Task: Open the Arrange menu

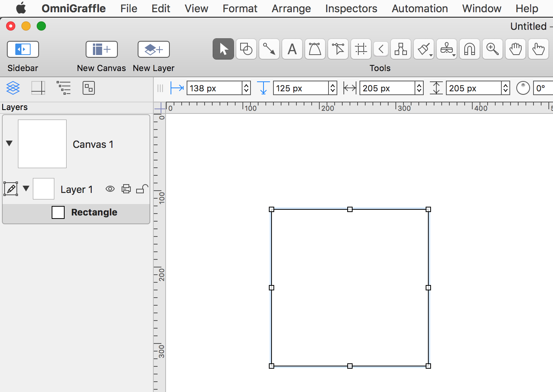Action: pos(291,8)
